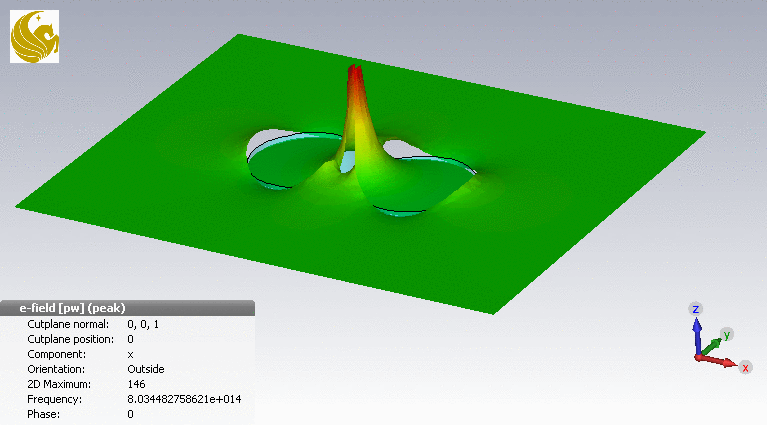Click the Frequency value 8.034482758621e+014
767x425 pixels.
184,399
